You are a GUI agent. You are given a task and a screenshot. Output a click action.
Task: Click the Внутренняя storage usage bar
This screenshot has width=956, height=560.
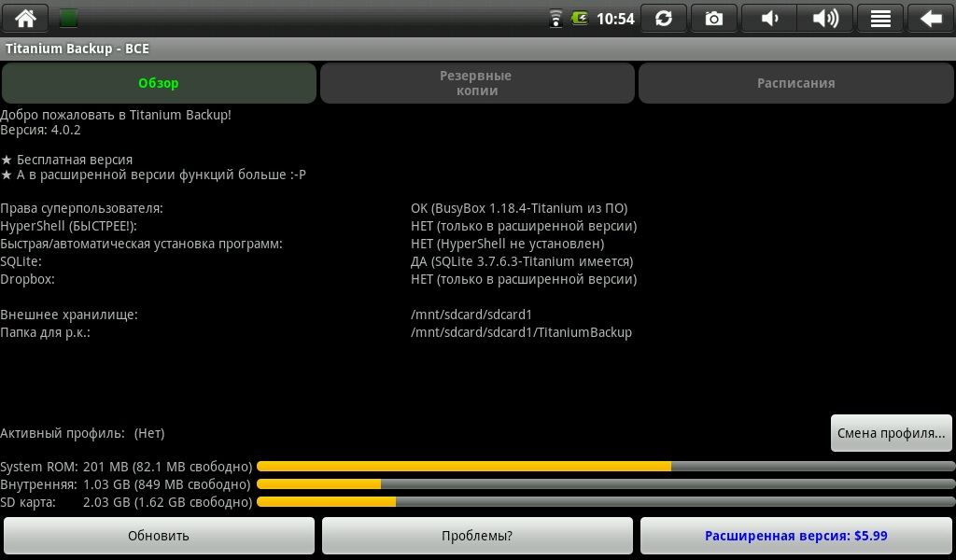point(605,484)
